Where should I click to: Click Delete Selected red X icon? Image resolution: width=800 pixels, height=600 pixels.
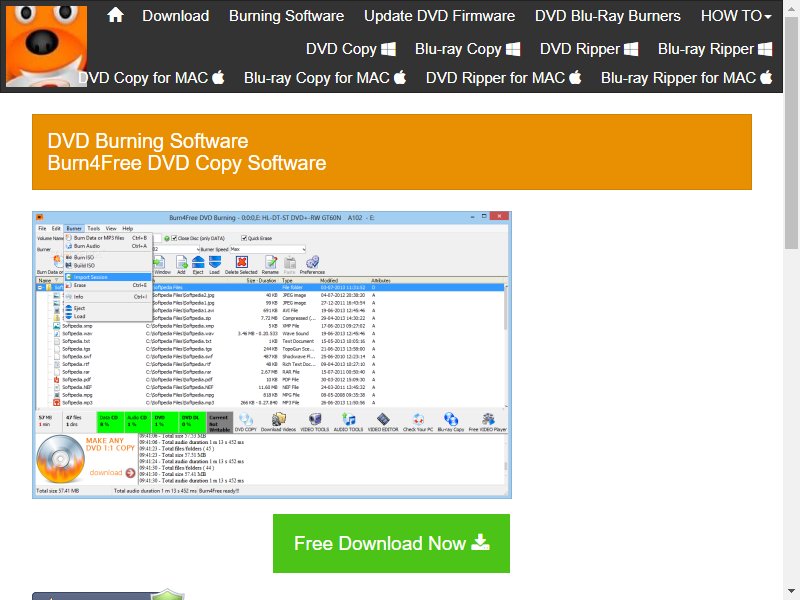point(241,265)
